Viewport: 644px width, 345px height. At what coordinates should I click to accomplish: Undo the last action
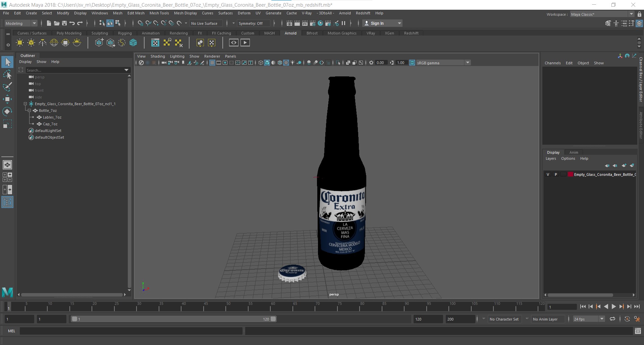tap(72, 23)
